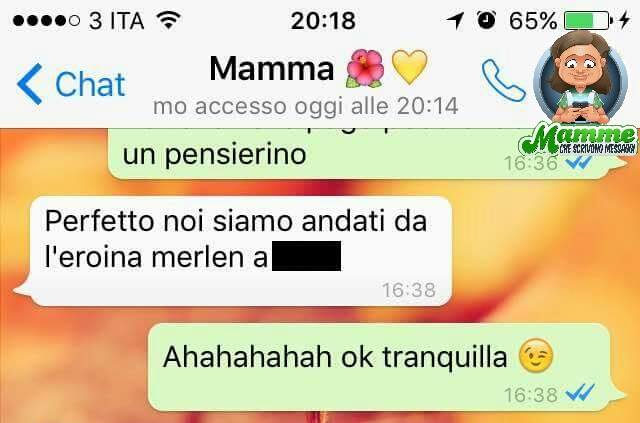Select the 'un pensierino' message bubble
Screen dimensions: 640x423
pyautogui.click(x=365, y=154)
